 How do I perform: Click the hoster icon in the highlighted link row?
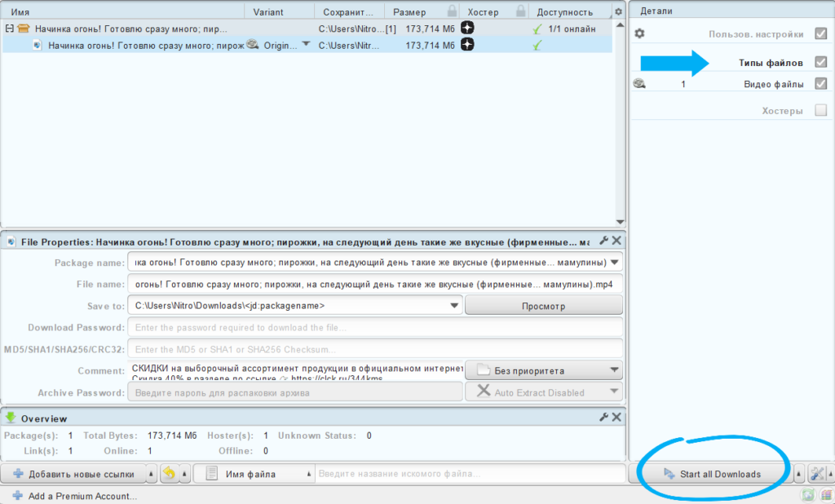[467, 45]
